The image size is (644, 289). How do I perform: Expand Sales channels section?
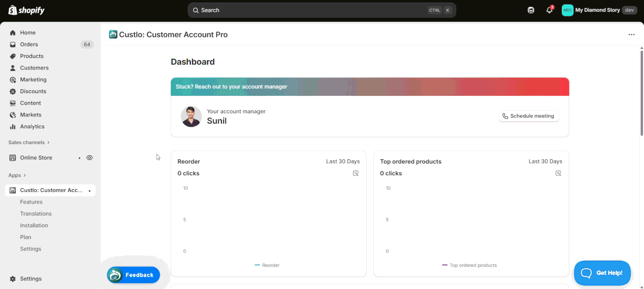coord(29,143)
